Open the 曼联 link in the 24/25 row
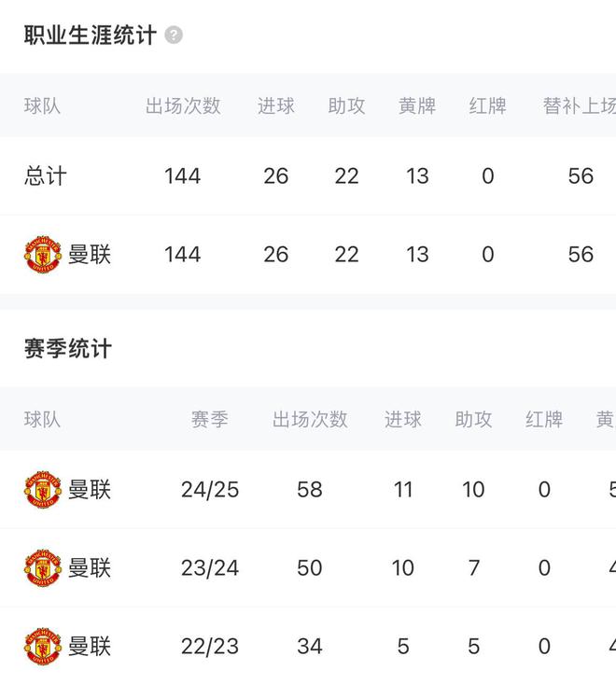 point(90,489)
